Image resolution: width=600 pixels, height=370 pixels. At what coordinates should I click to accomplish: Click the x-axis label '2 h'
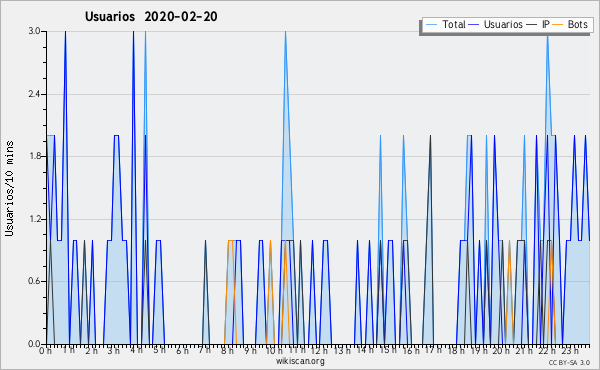coord(91,351)
